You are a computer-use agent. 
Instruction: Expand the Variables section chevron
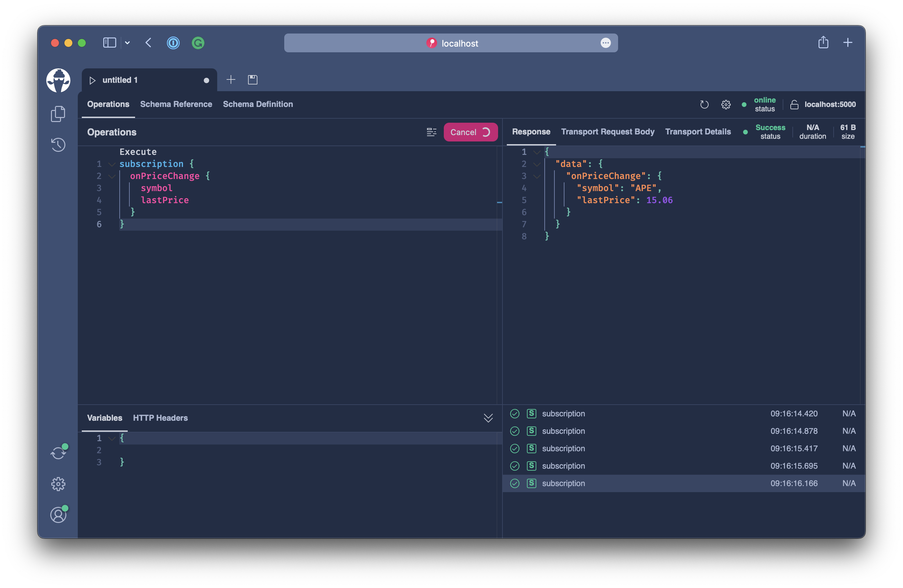488,417
